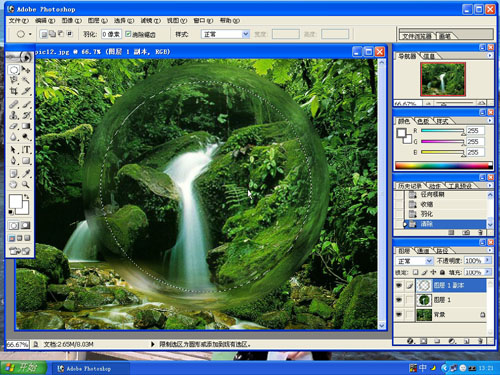
Task: Select the Healing Brush tool
Action: [14, 104]
